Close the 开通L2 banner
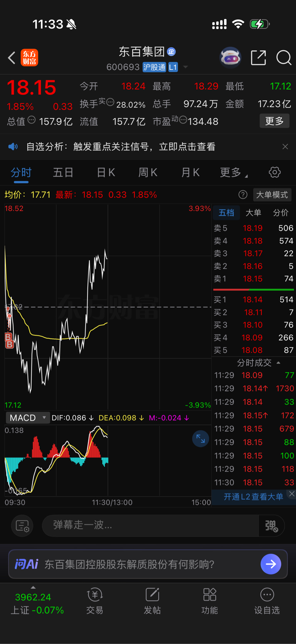This screenshot has height=644, width=296. (x=292, y=494)
